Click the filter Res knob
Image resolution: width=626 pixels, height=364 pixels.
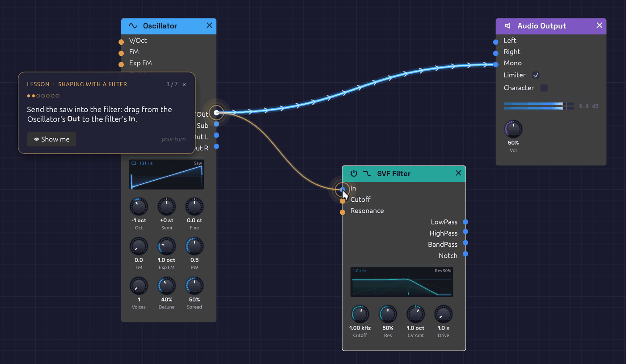click(x=388, y=314)
